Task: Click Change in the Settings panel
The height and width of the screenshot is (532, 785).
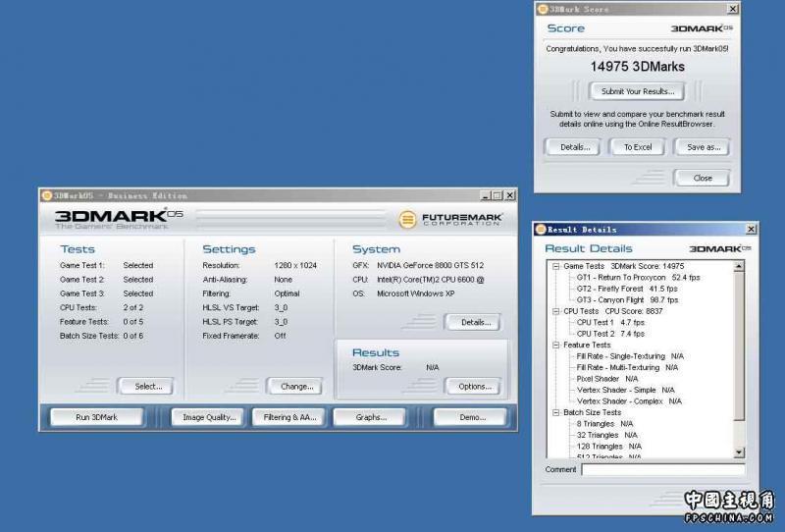Action: click(296, 386)
